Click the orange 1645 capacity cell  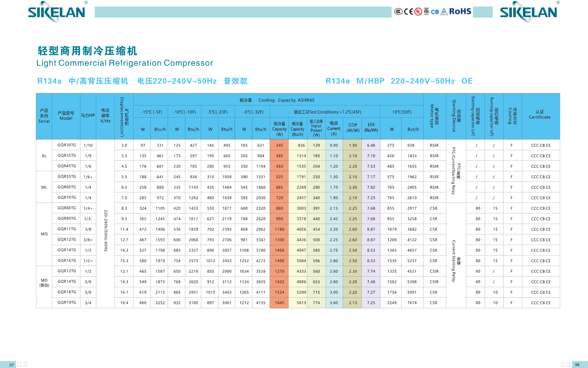[x=279, y=303]
